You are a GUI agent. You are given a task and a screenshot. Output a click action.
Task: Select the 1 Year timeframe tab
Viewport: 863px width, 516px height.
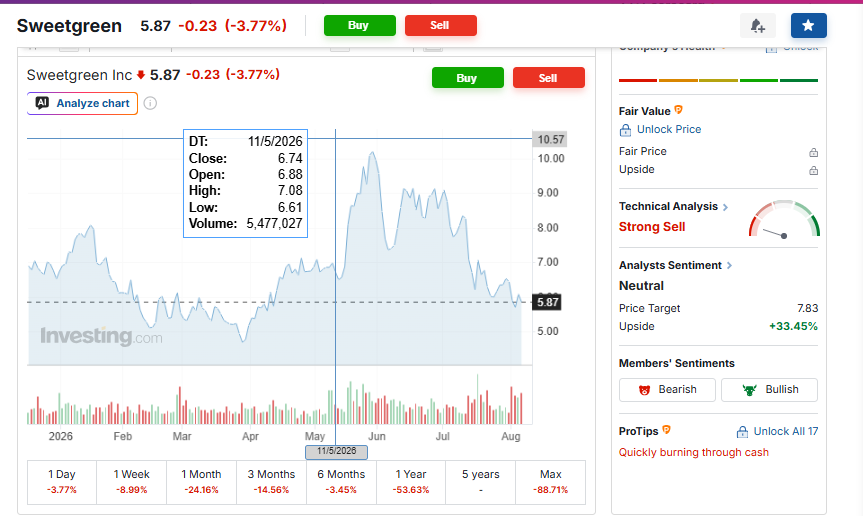point(411,482)
